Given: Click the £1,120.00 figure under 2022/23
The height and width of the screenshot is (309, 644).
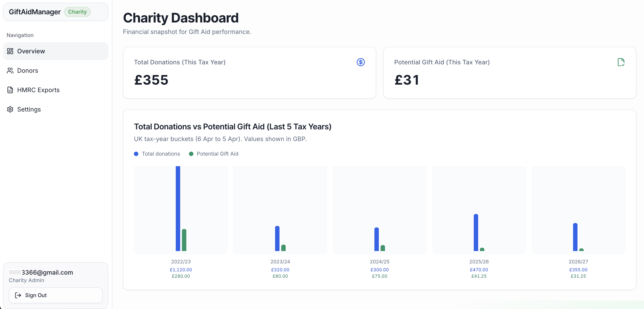Looking at the screenshot, I should coord(181,270).
